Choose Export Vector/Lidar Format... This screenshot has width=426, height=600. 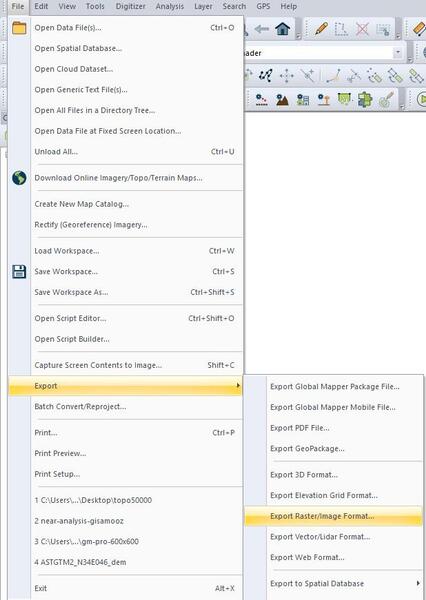click(x=333, y=537)
